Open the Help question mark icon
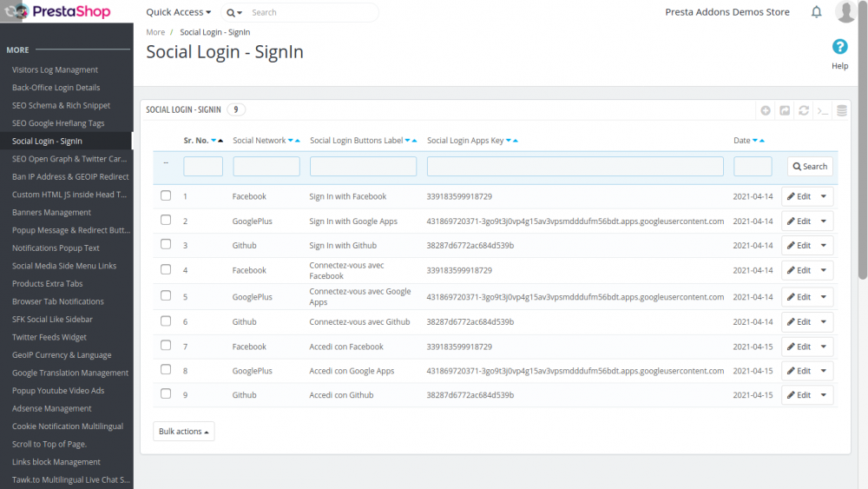This screenshot has height=489, width=868. coord(839,47)
